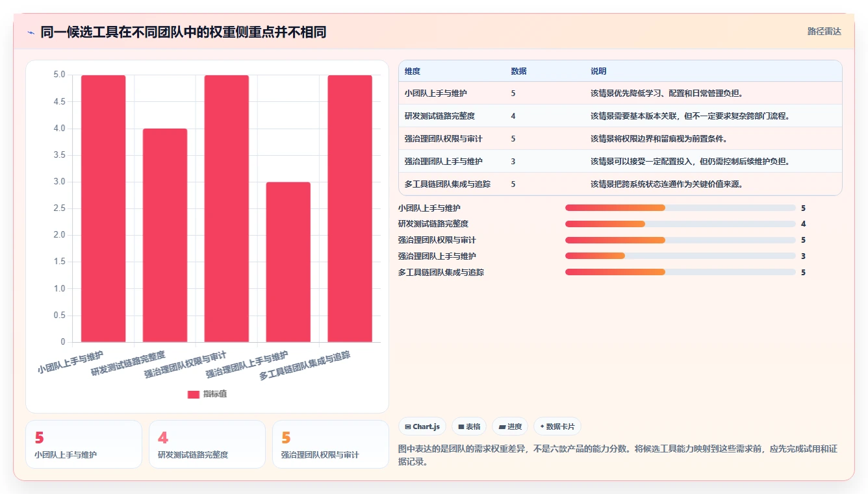The image size is (868, 494).
Task: Click the 说明 column header
Action: pos(598,71)
